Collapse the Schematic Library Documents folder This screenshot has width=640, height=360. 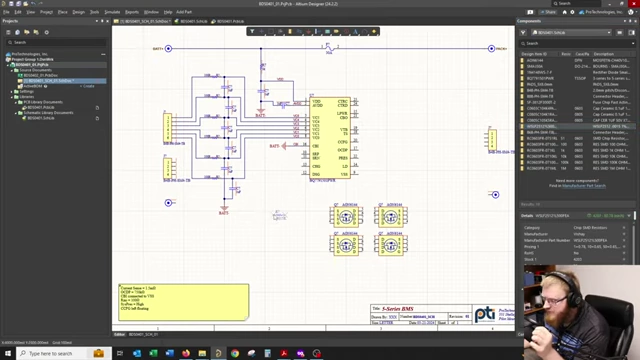pos(16,113)
